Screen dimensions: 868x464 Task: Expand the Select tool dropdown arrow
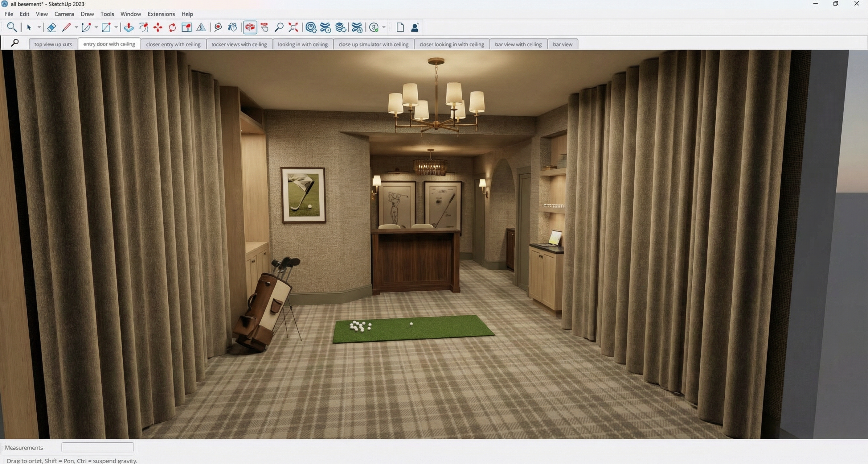(39, 27)
